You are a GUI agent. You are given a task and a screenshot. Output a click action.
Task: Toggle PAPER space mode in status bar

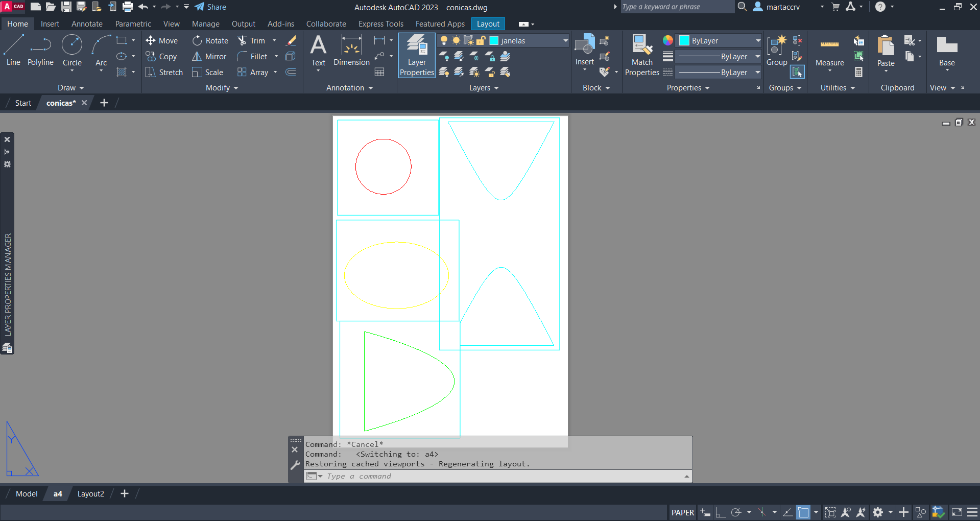click(x=682, y=512)
